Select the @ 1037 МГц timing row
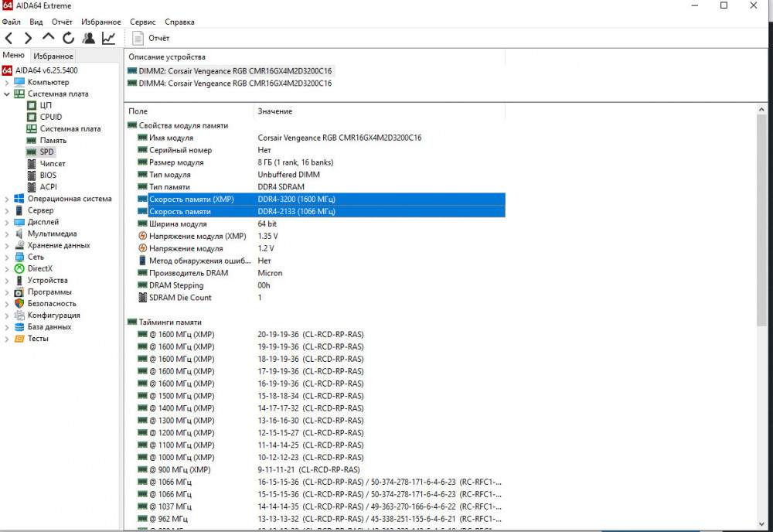This screenshot has height=532, width=773. (x=321, y=506)
